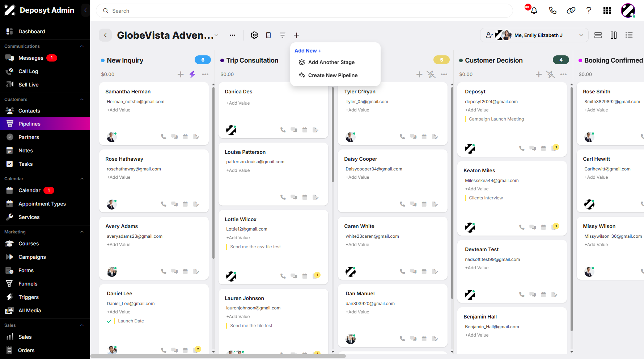This screenshot has height=359, width=644.
Task: Open the Danica Des deal card
Action: point(273,110)
